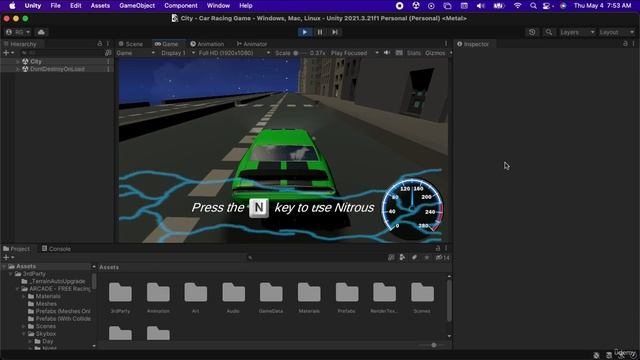Select the City scene row
Screen dimensions: 640x360
pos(57,61)
